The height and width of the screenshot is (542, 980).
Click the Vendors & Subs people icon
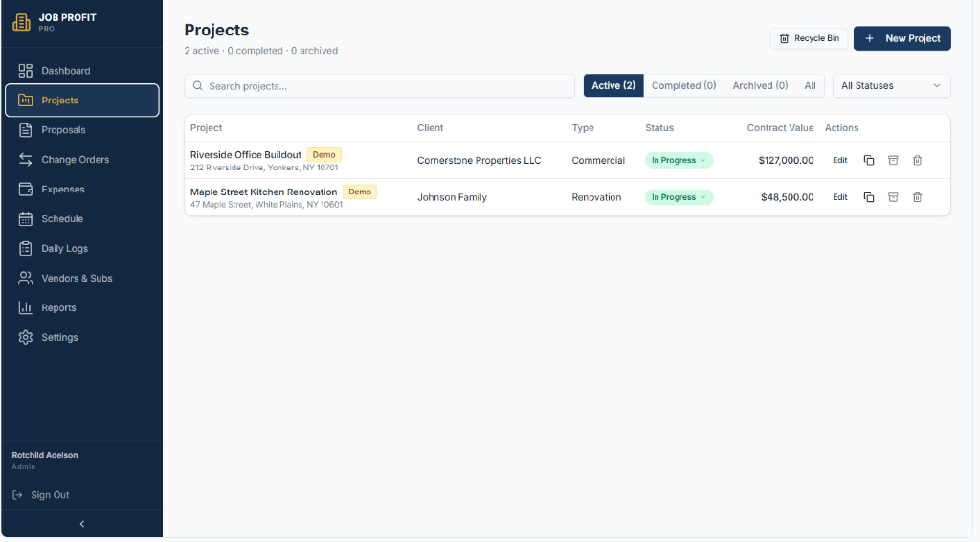pos(25,279)
